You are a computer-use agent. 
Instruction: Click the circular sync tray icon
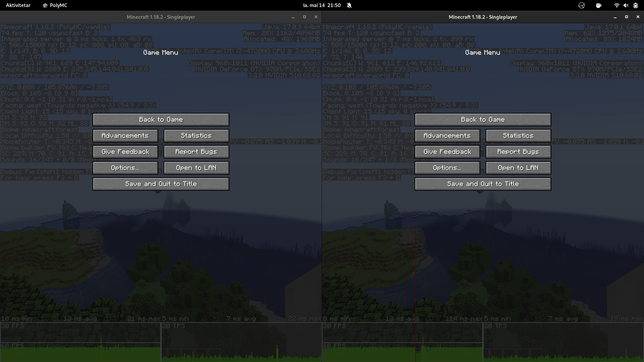tap(582, 5)
